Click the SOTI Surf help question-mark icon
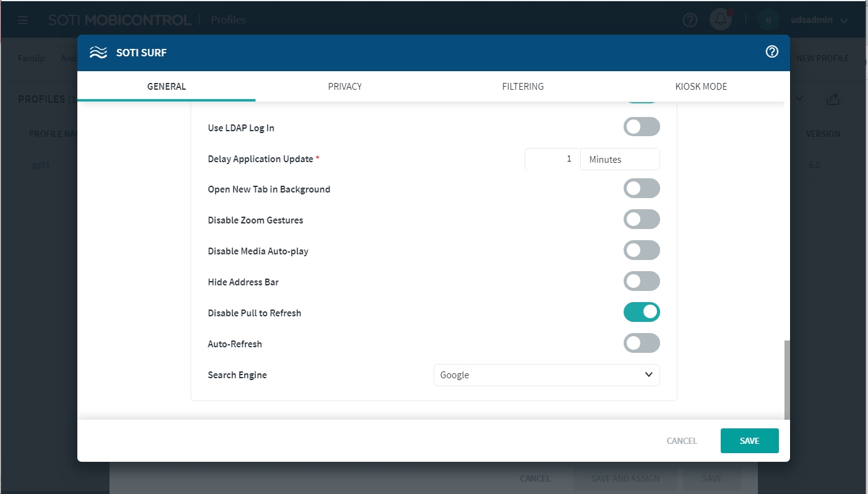The height and width of the screenshot is (494, 868). pos(771,52)
